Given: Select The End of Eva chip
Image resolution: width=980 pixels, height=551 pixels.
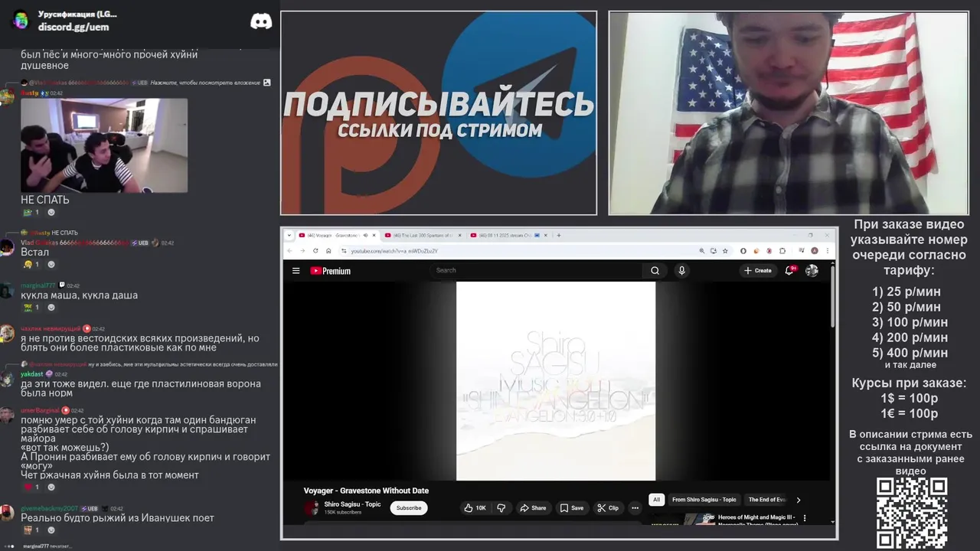Looking at the screenshot, I should (767, 500).
